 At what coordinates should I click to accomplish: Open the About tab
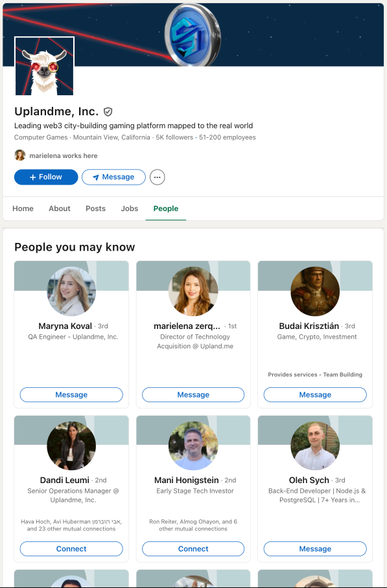pos(59,209)
